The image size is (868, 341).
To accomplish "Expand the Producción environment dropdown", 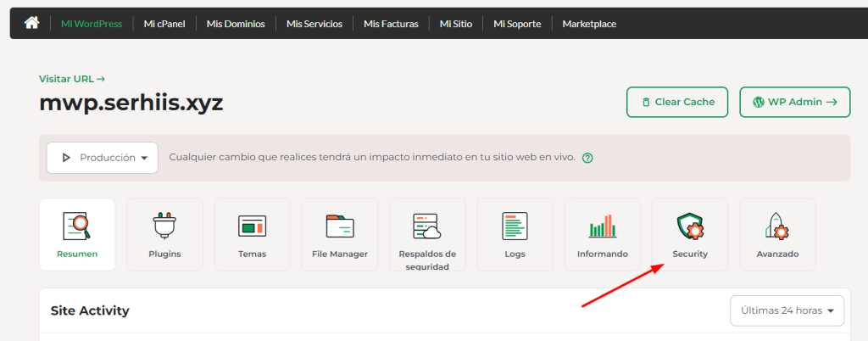I will [x=103, y=158].
